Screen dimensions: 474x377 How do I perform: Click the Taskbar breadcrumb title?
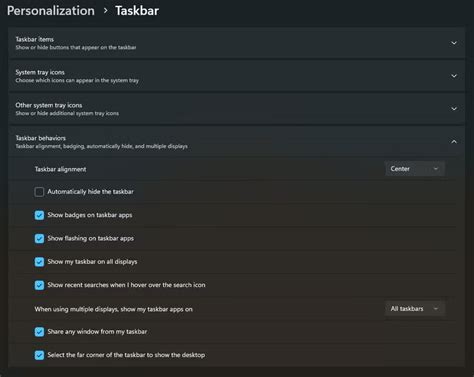pos(137,11)
